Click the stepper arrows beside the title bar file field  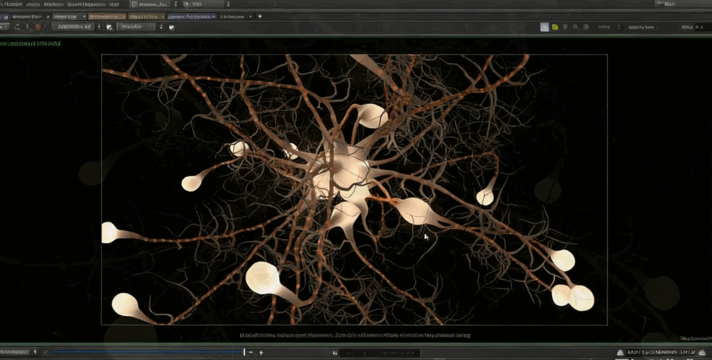coord(176,4)
